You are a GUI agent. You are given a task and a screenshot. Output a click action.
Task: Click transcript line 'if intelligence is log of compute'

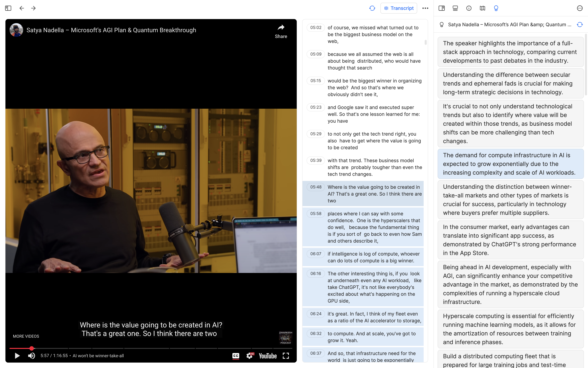[363, 257]
